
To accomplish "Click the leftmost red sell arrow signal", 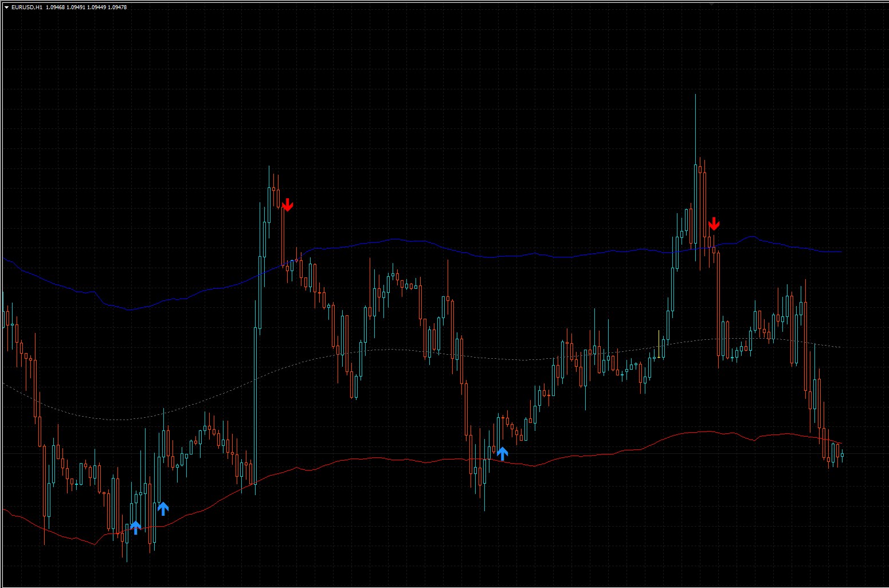I will click(x=288, y=205).
